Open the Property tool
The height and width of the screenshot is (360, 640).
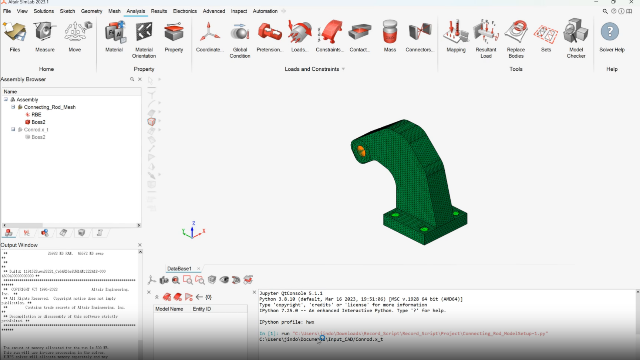point(174,37)
